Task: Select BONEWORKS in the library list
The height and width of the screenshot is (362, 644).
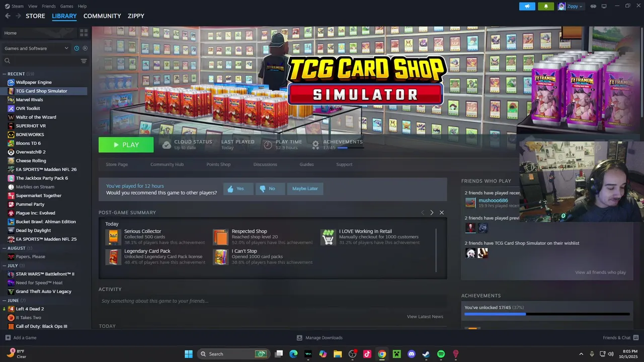Action: (x=30, y=134)
